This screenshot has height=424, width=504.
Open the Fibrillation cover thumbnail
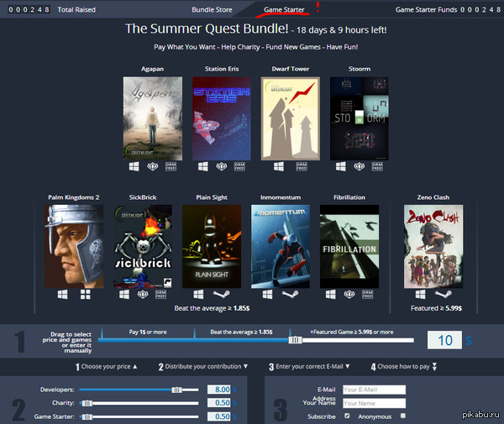(x=349, y=246)
